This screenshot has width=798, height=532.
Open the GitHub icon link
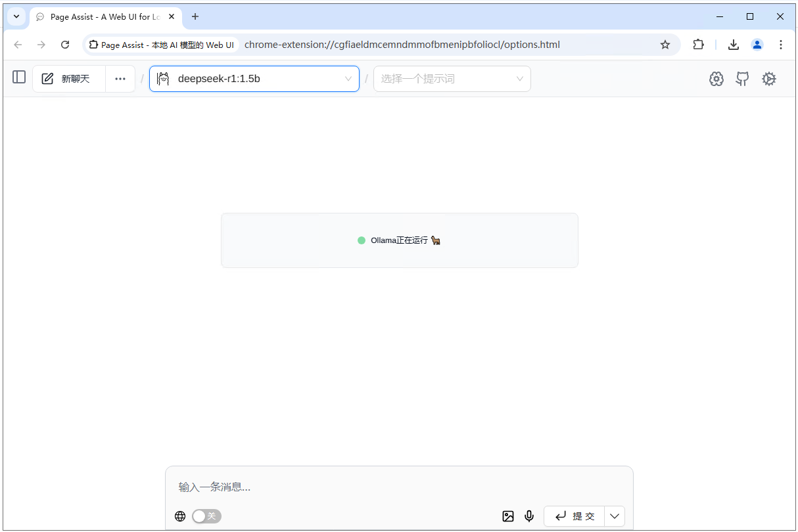[x=742, y=79]
